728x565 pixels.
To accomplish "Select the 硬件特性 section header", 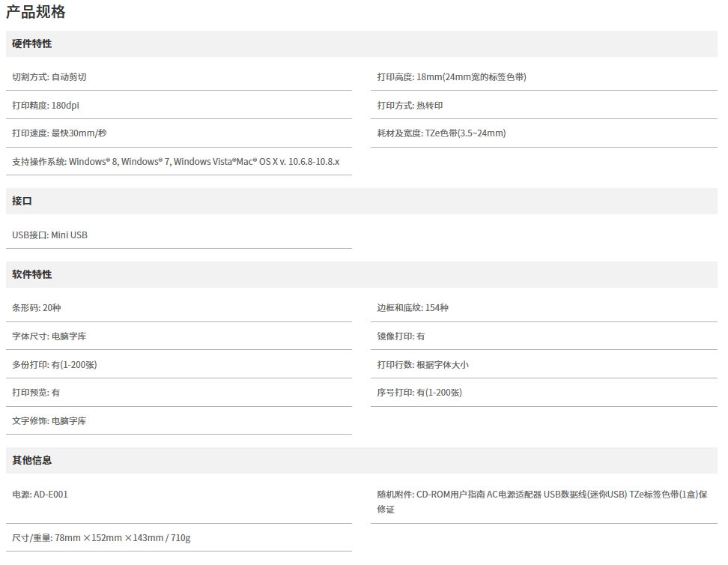I will 32,44.
